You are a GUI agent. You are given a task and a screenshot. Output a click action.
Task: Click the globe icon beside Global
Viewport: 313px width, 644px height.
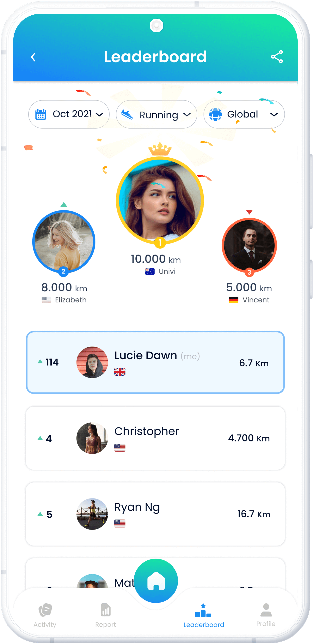[215, 114]
